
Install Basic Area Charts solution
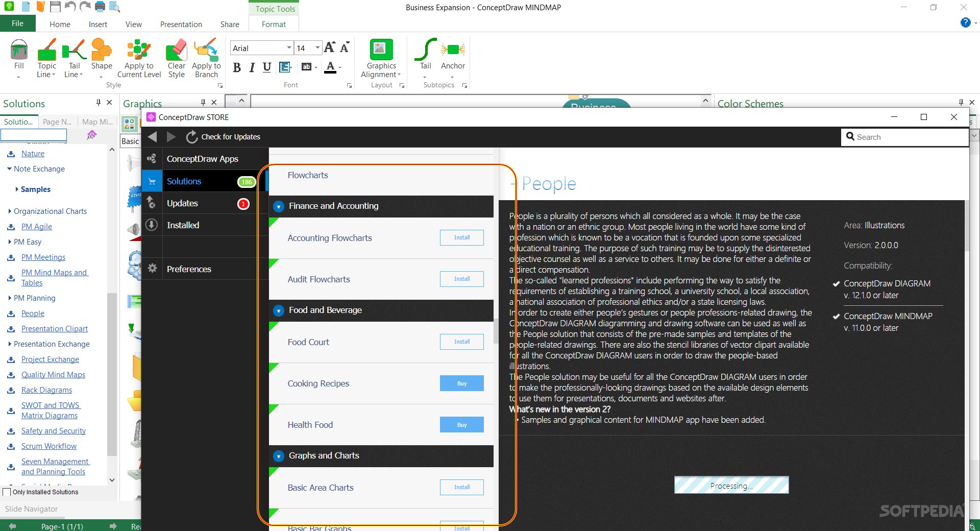pos(462,487)
